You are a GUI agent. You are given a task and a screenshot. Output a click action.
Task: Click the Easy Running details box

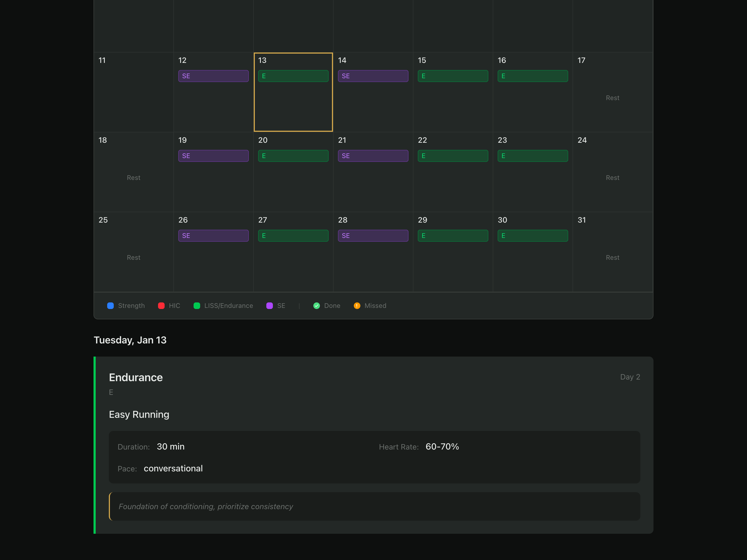pyautogui.click(x=374, y=457)
